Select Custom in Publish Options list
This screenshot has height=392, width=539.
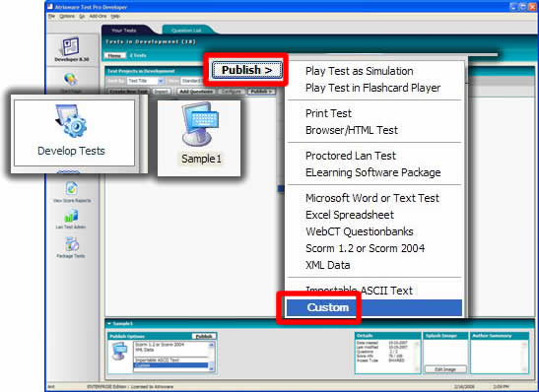click(x=170, y=365)
